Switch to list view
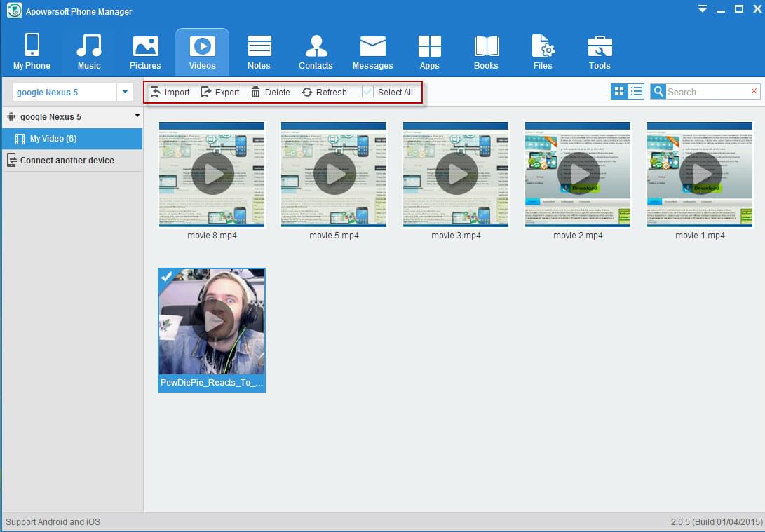 tap(636, 92)
